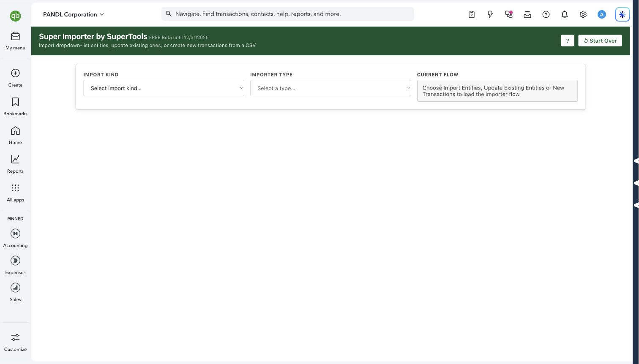
Task: Click the magnifier search icon
Action: pyautogui.click(x=169, y=14)
